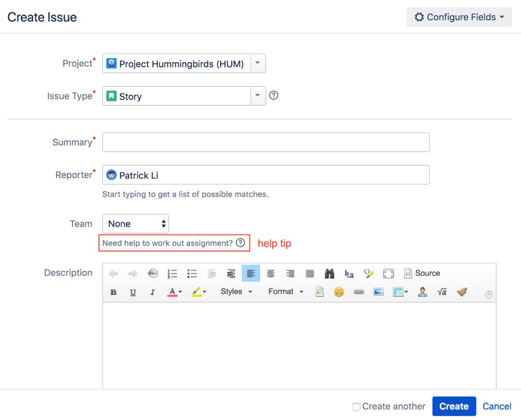
Task: Open the text color picker
Action: point(175,292)
